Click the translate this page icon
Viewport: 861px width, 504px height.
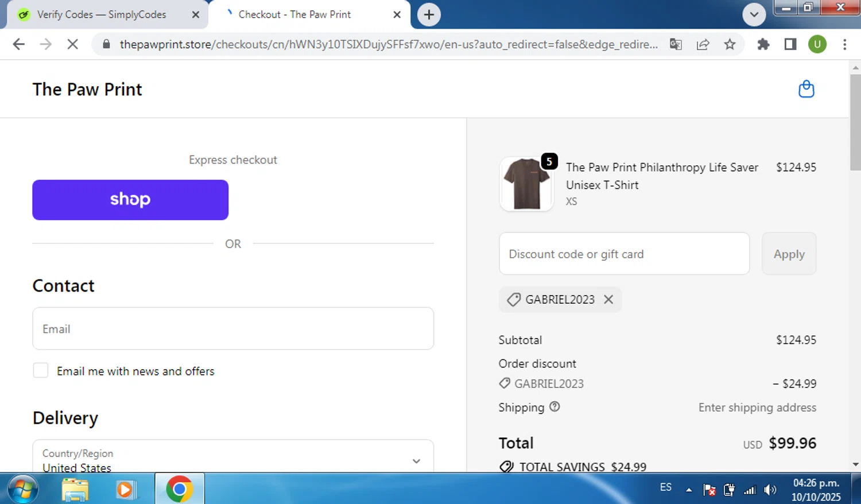tap(676, 44)
